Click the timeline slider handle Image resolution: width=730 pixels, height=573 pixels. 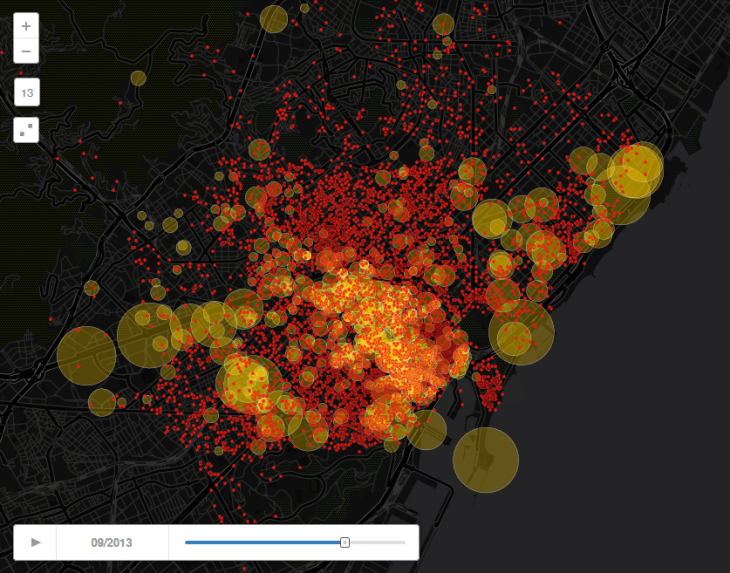pyautogui.click(x=345, y=542)
